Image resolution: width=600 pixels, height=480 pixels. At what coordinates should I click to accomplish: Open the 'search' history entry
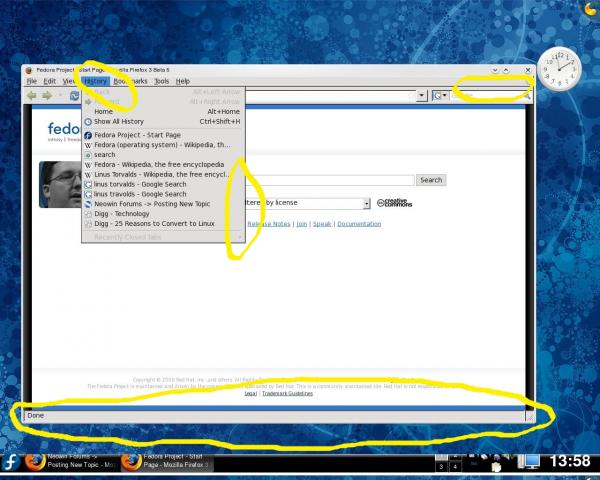[x=163, y=155]
